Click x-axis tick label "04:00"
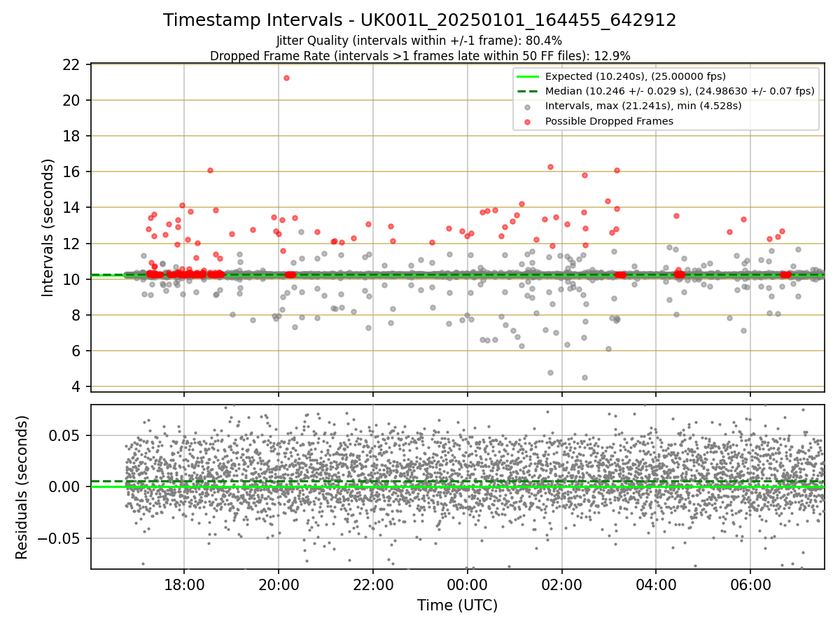 pos(656,585)
